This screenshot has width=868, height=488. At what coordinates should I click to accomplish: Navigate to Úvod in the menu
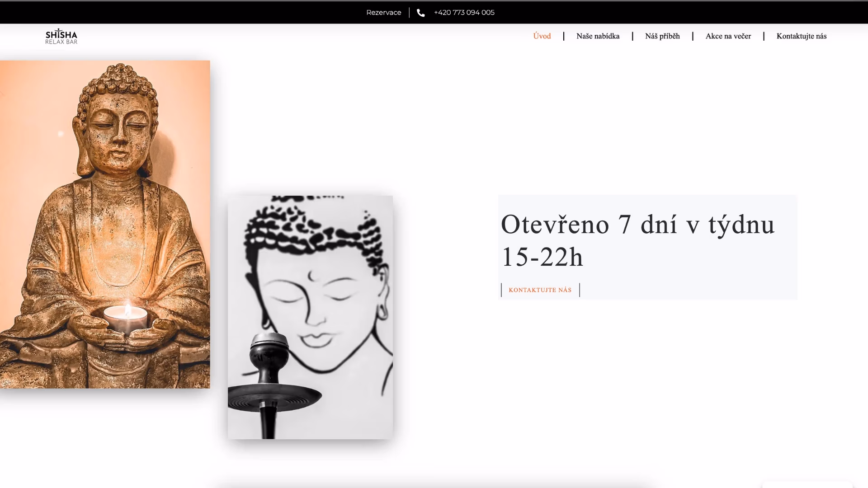point(542,36)
